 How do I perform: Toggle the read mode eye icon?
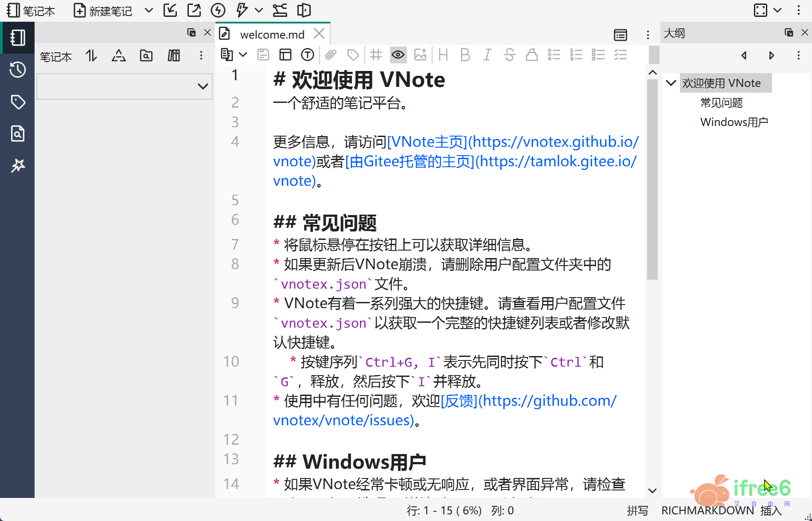point(398,55)
